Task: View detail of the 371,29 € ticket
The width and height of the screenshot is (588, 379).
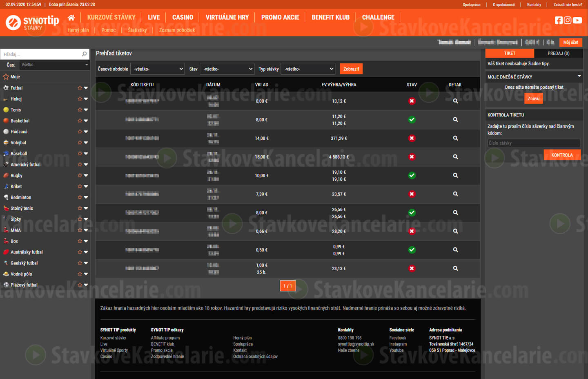Action: click(x=455, y=138)
